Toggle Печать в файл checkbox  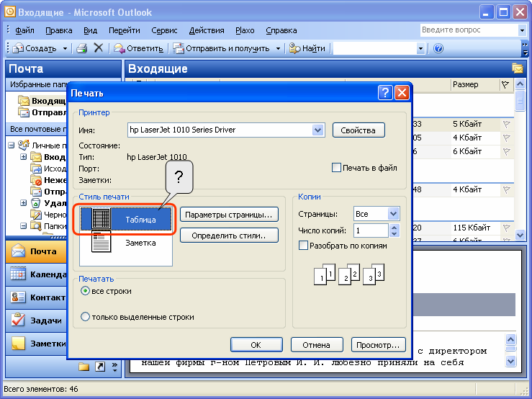(336, 167)
